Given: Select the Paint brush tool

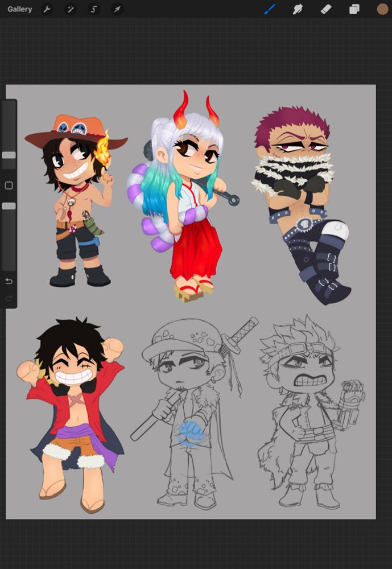Looking at the screenshot, I should (270, 9).
